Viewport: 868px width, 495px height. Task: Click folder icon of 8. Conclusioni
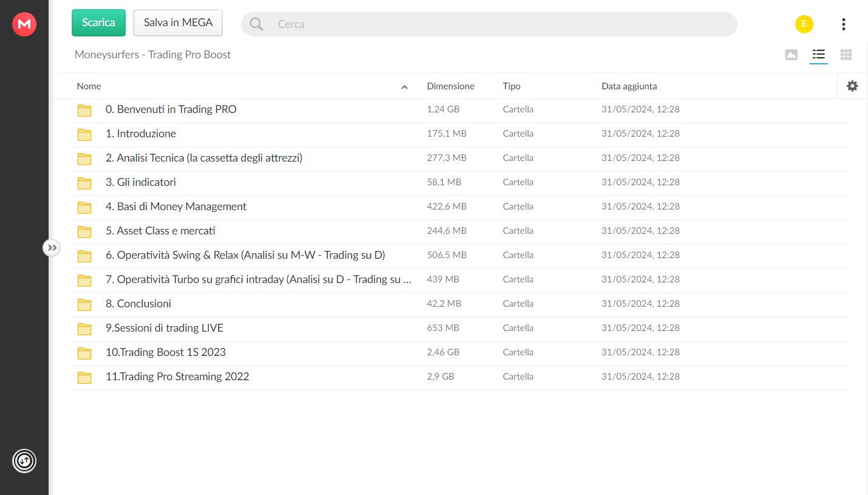(x=84, y=304)
